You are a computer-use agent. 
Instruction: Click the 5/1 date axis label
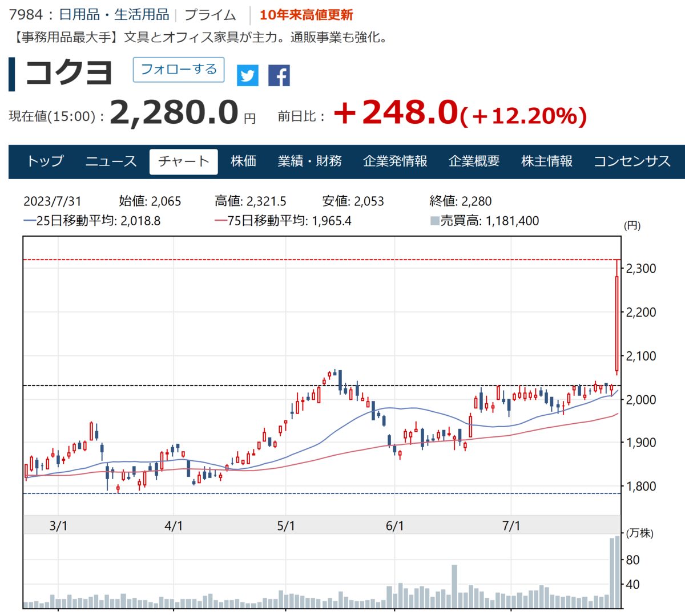coord(286,526)
